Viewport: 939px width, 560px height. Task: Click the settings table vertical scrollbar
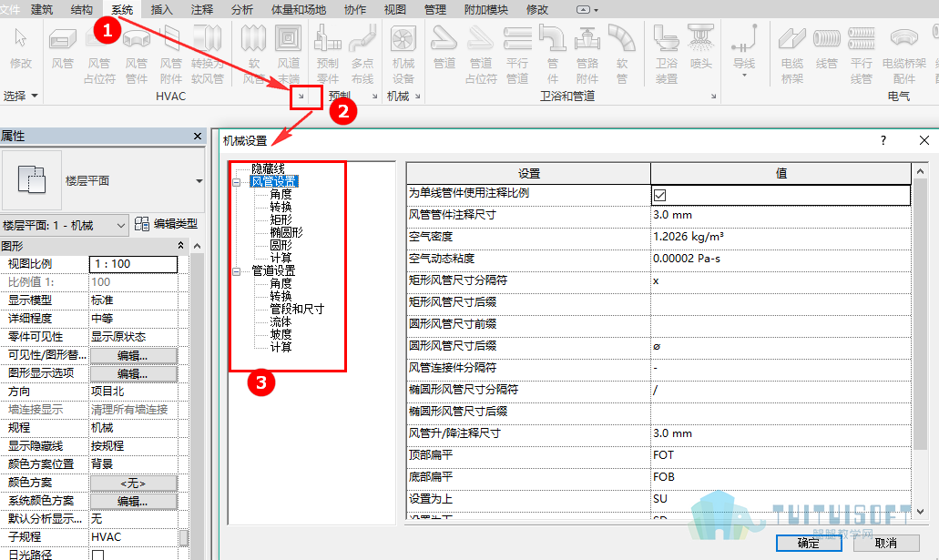pos(921,314)
